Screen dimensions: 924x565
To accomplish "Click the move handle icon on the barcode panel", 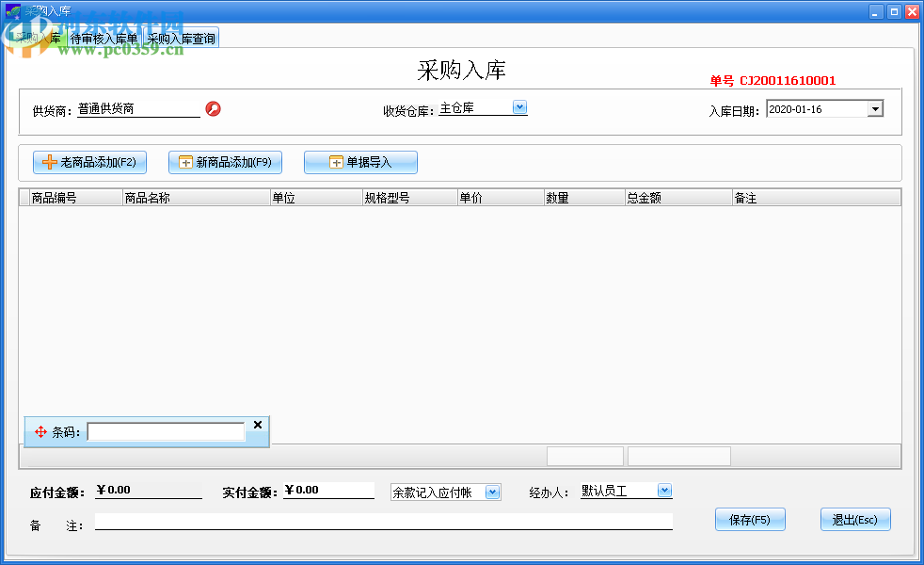I will (x=40, y=431).
